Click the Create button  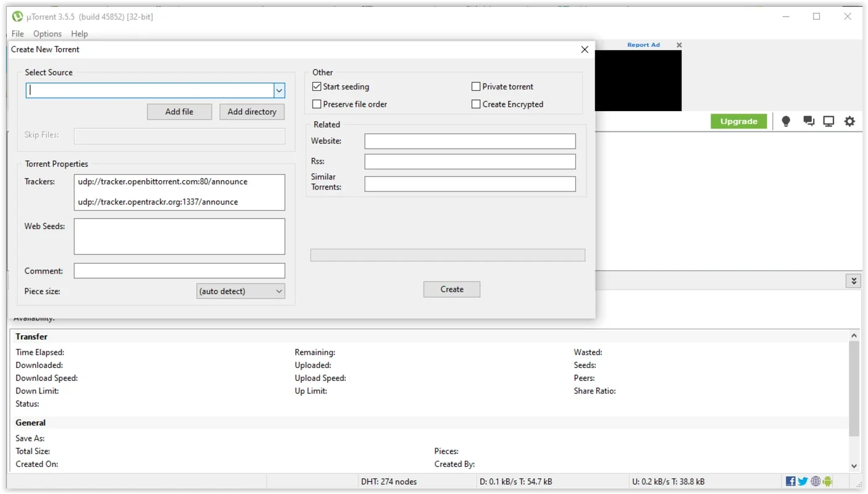pyautogui.click(x=452, y=289)
